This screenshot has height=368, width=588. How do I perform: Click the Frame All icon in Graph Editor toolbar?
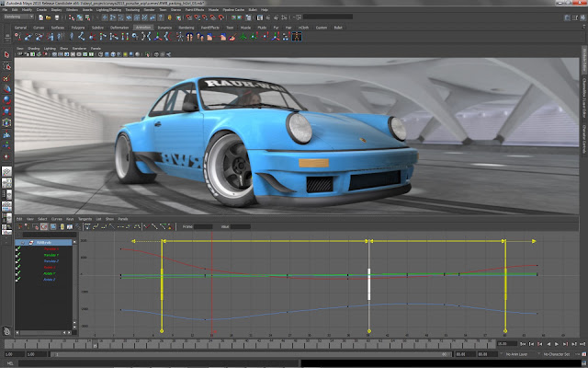coord(53,226)
